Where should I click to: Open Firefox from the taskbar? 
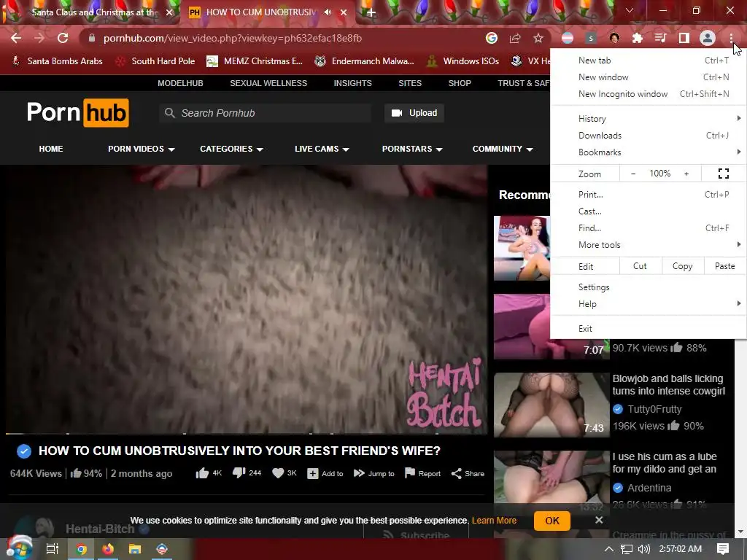pyautogui.click(x=108, y=549)
